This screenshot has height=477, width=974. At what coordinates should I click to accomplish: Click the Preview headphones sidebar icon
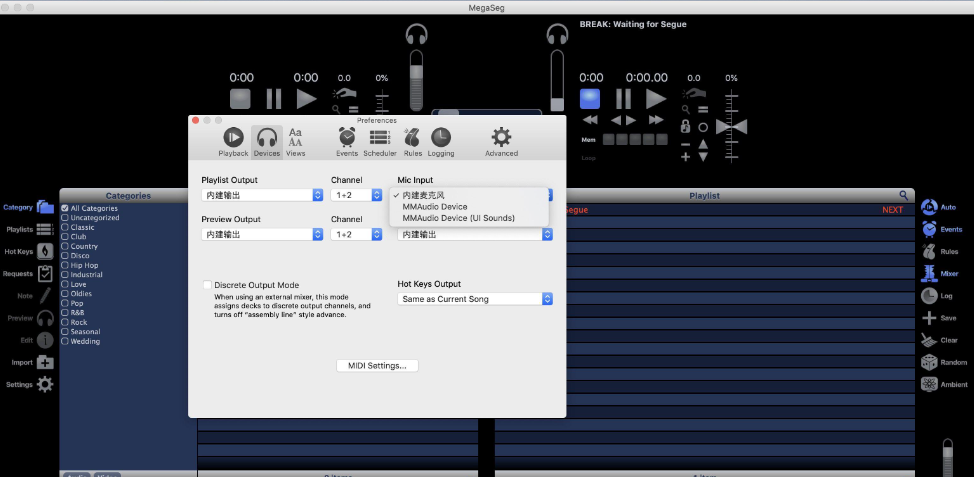pyautogui.click(x=45, y=318)
